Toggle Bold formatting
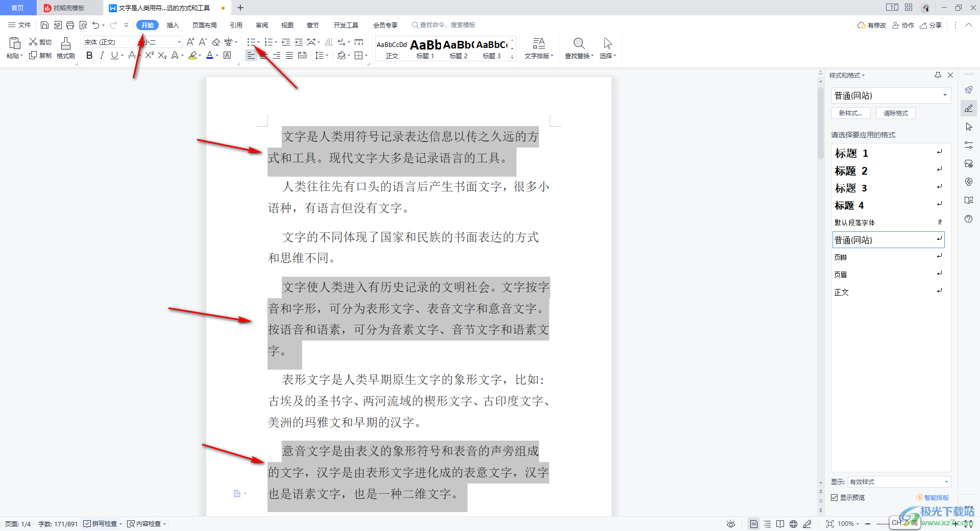 (89, 55)
